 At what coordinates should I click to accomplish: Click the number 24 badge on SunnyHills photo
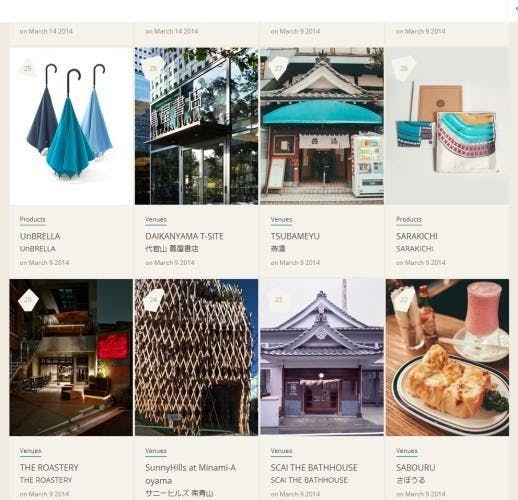153,300
